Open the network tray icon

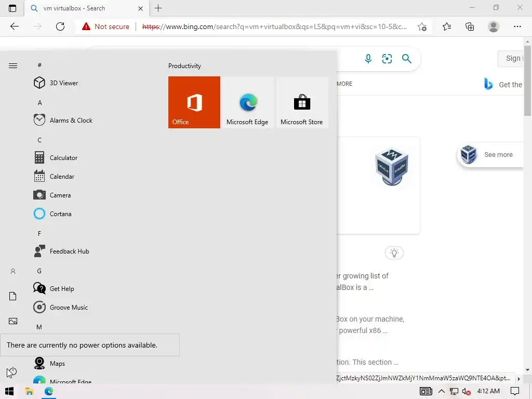pyautogui.click(x=454, y=392)
